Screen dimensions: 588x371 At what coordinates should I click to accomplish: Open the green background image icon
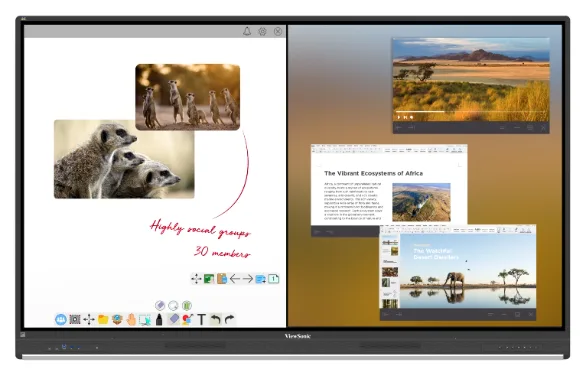click(x=209, y=279)
